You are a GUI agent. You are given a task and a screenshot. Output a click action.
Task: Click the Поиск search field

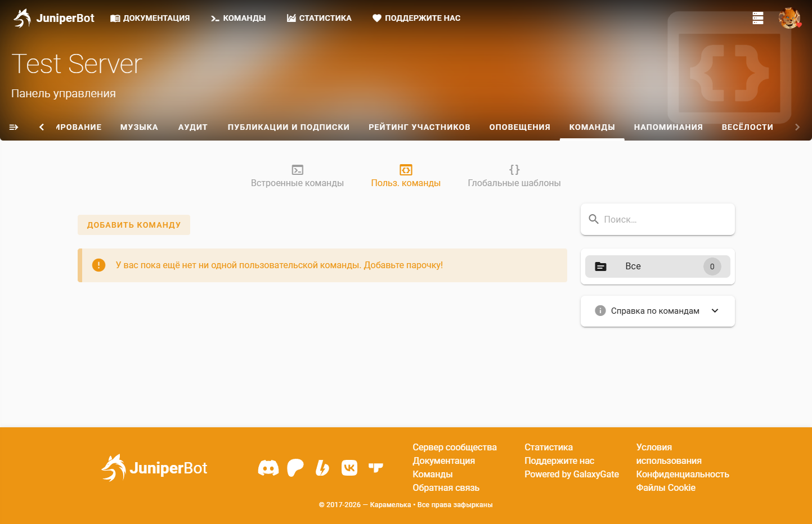664,219
